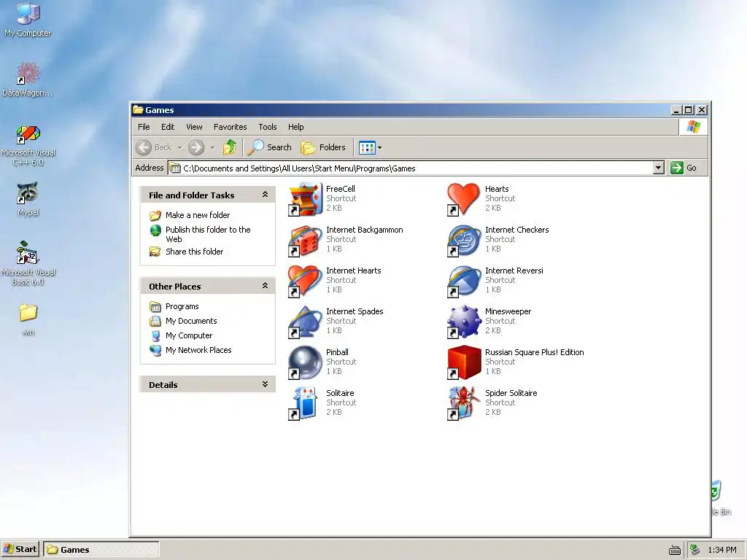Click the Spider Solitaire name label

click(x=511, y=393)
